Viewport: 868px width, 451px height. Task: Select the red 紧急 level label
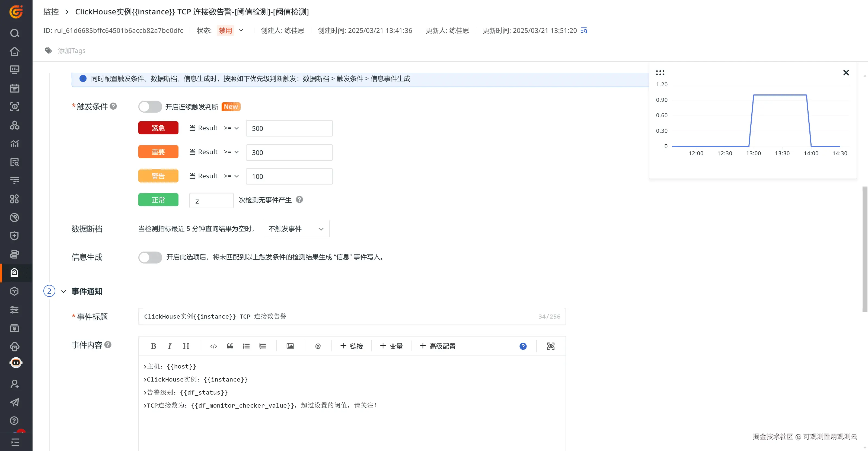(x=158, y=128)
